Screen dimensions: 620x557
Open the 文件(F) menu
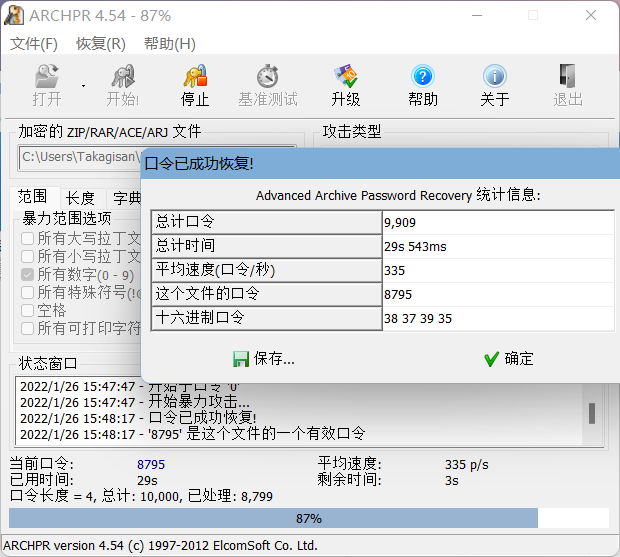click(34, 44)
